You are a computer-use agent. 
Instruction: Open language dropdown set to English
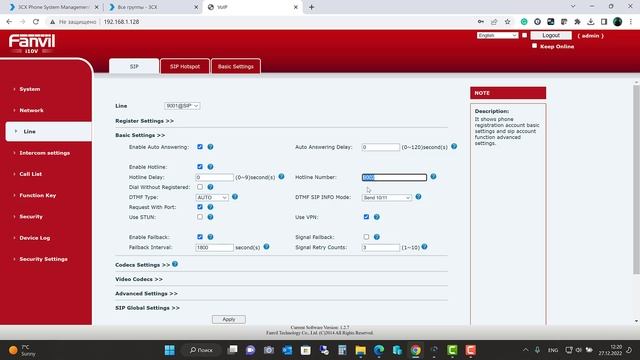click(x=497, y=36)
